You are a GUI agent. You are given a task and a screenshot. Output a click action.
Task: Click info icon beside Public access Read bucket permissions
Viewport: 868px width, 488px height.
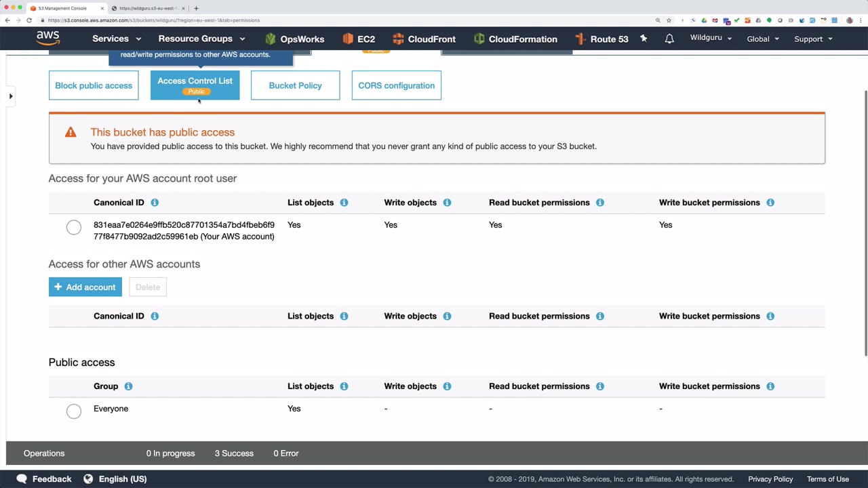[x=600, y=386]
